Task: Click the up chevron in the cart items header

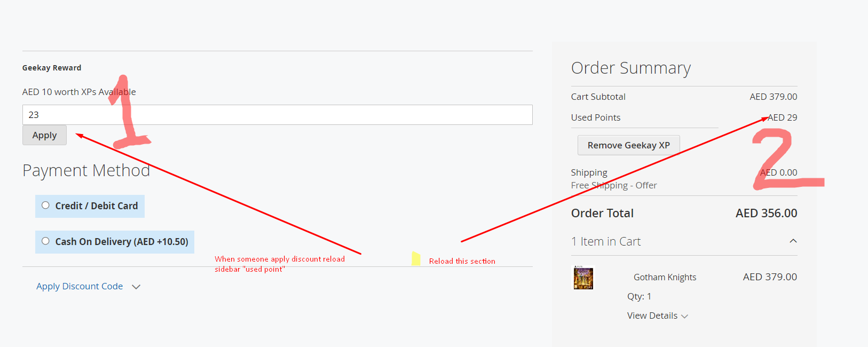Action: click(793, 241)
